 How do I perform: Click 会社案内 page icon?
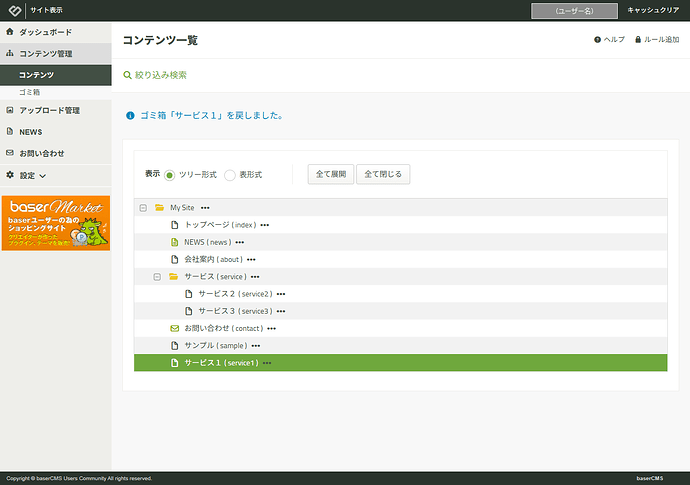(x=175, y=259)
